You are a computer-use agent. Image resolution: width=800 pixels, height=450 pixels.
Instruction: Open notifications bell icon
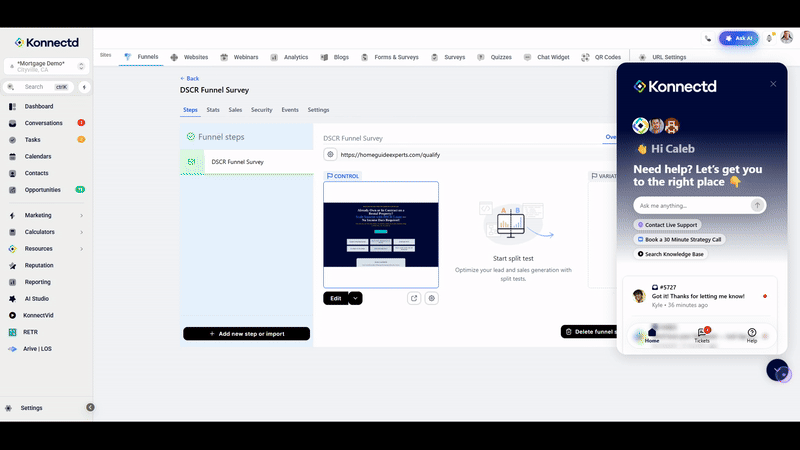coord(769,38)
